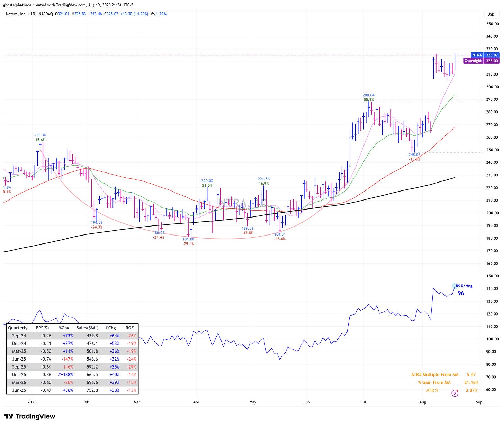Click the 248.03 pullback low label

414,155
